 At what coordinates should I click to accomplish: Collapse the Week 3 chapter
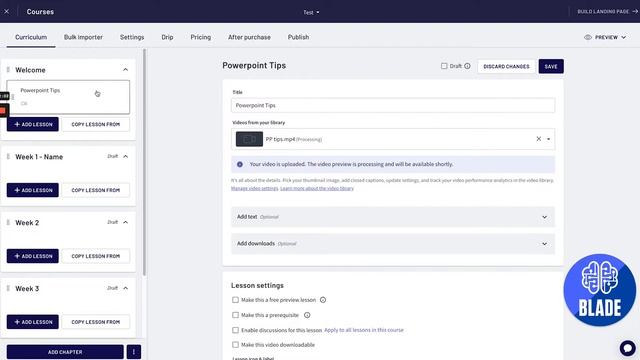tap(125, 288)
